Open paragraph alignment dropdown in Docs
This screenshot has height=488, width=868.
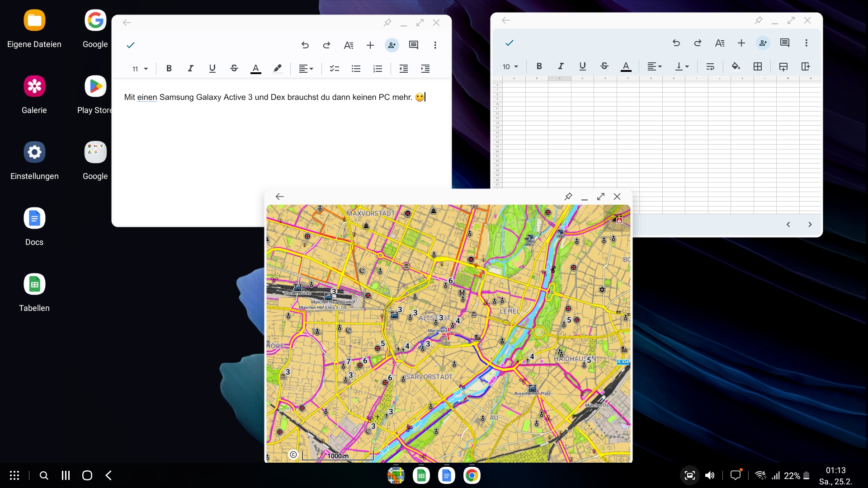point(306,69)
